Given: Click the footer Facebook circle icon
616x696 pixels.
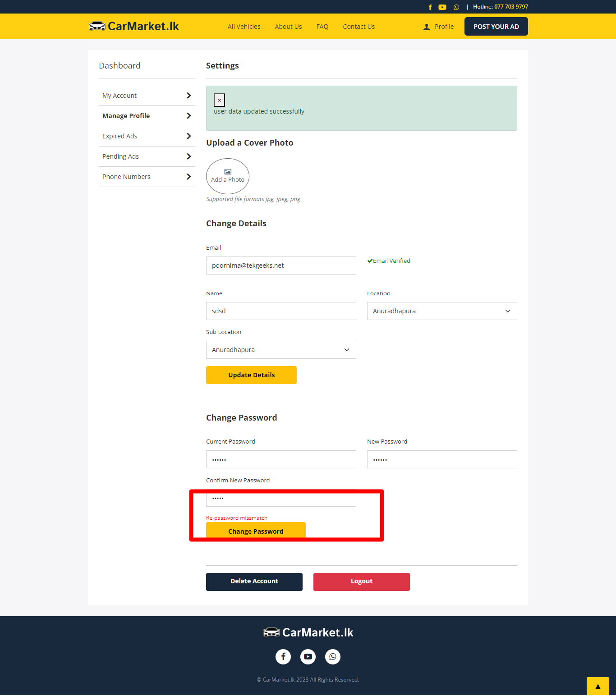Looking at the screenshot, I should (x=283, y=656).
